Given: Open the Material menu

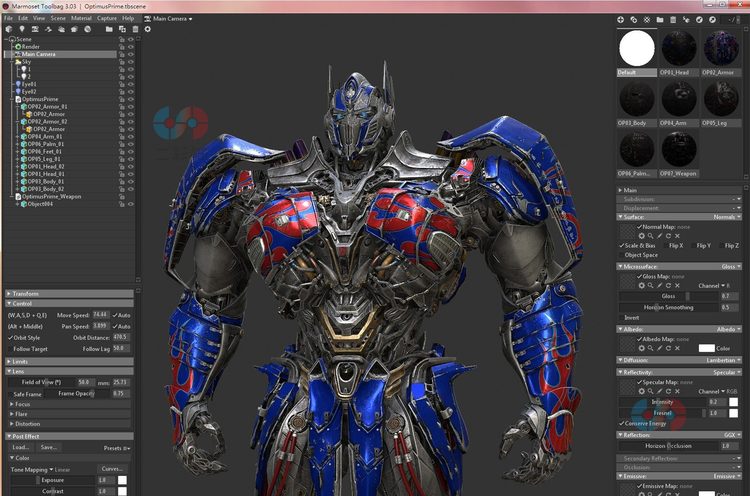Looking at the screenshot, I should point(81,18).
